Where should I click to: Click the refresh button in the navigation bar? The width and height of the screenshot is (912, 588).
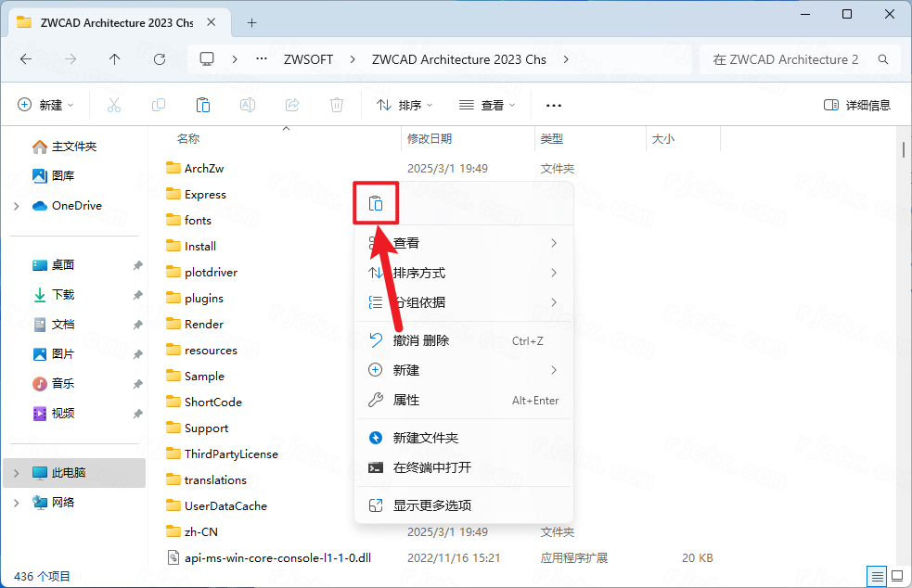coord(160,59)
